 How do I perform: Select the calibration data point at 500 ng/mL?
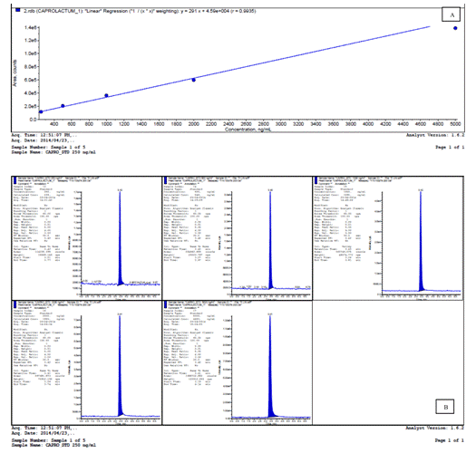coord(63,106)
